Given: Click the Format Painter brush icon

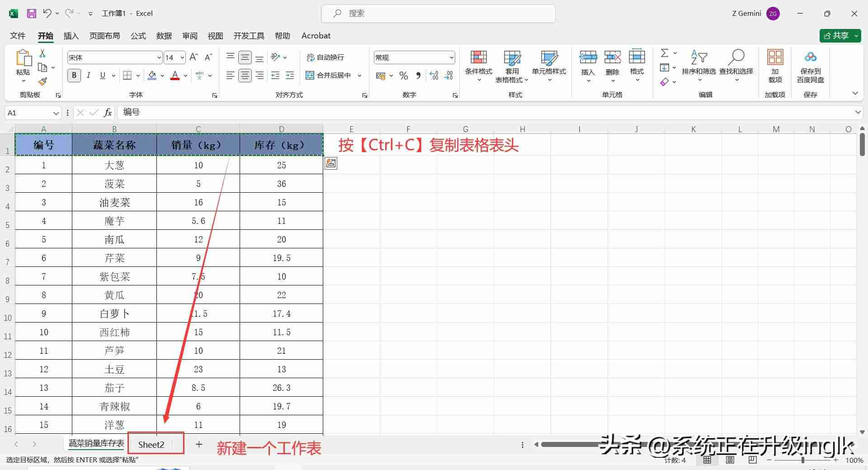Looking at the screenshot, I should click(42, 81).
